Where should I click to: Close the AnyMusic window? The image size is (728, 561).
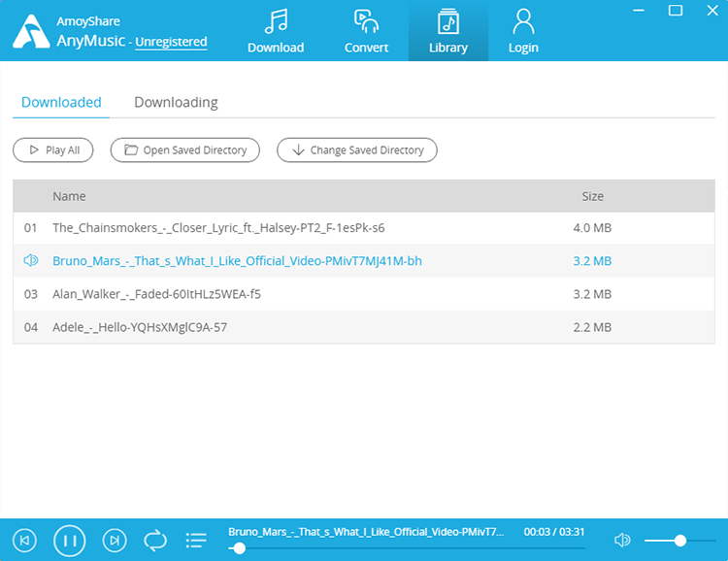tap(712, 11)
